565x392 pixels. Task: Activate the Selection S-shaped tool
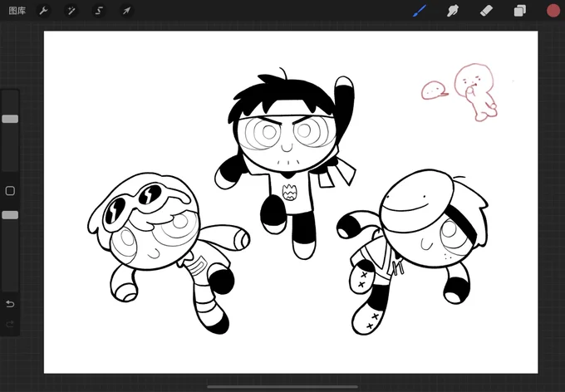pos(99,11)
